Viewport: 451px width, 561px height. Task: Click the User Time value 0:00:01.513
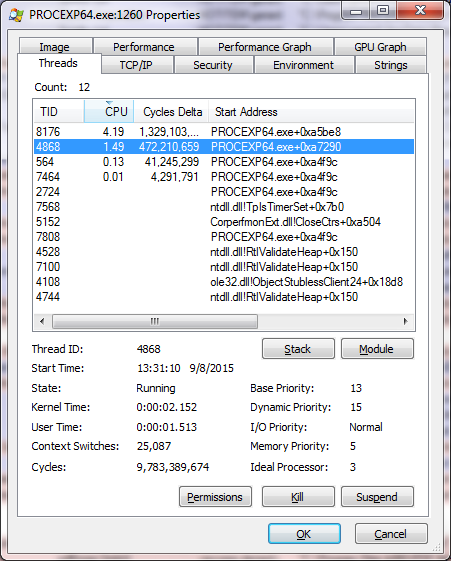click(x=167, y=427)
